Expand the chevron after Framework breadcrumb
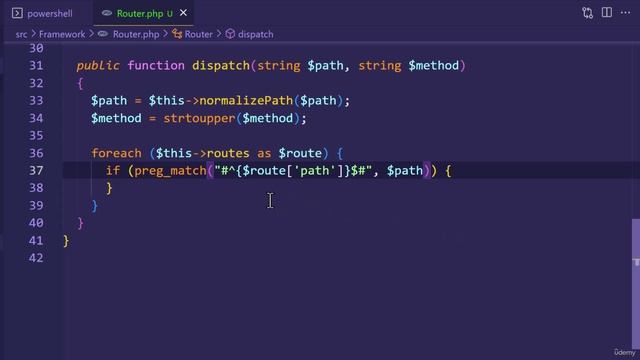Image resolution: width=640 pixels, height=360 pixels. (x=91, y=33)
